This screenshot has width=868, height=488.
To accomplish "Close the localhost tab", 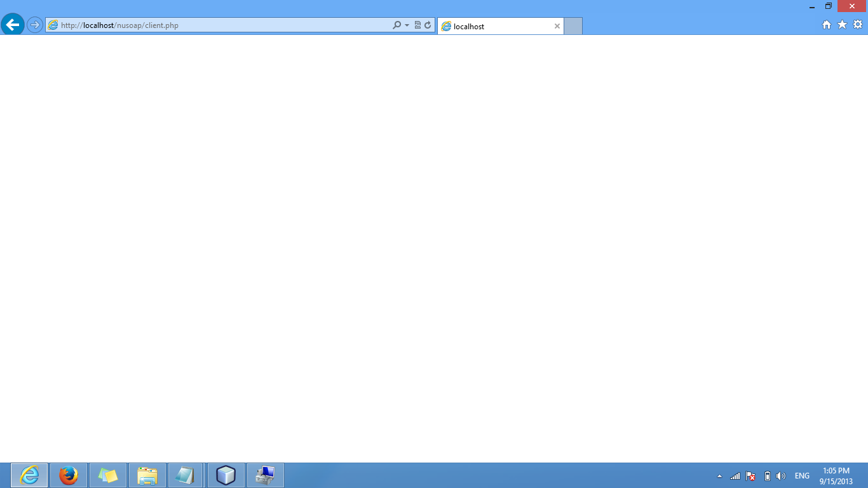I will tap(557, 26).
